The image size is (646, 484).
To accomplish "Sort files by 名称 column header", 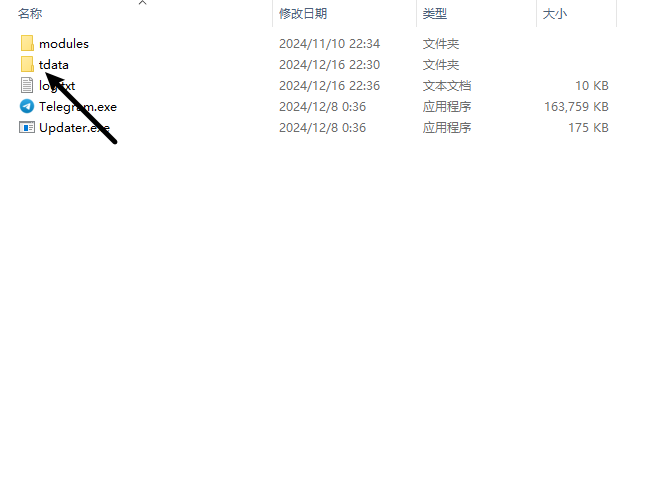I will 30,14.
